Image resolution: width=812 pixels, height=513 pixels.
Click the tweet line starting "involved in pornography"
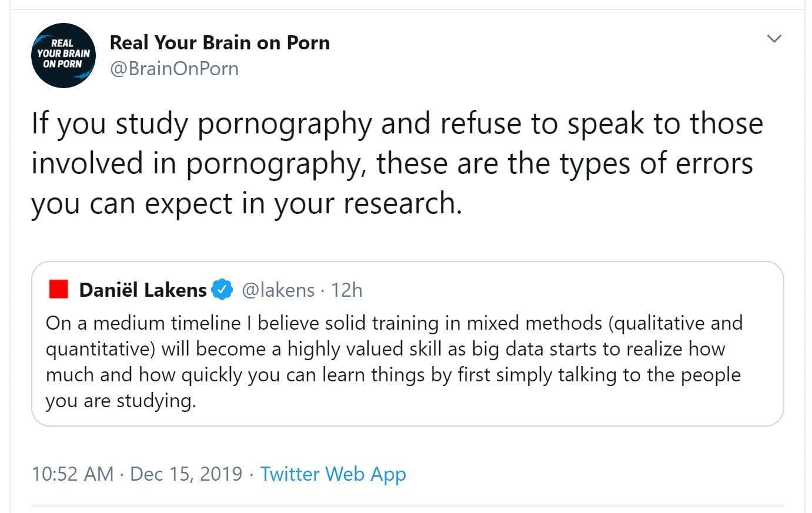(392, 163)
